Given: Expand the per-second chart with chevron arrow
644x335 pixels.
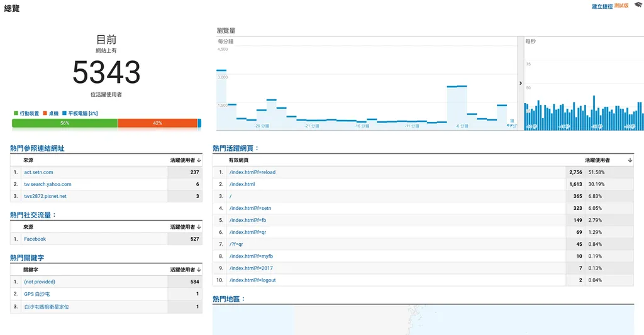Looking at the screenshot, I should click(520, 84).
